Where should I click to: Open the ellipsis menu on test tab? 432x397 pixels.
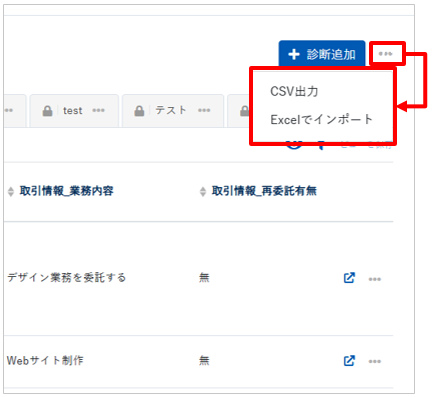98,110
